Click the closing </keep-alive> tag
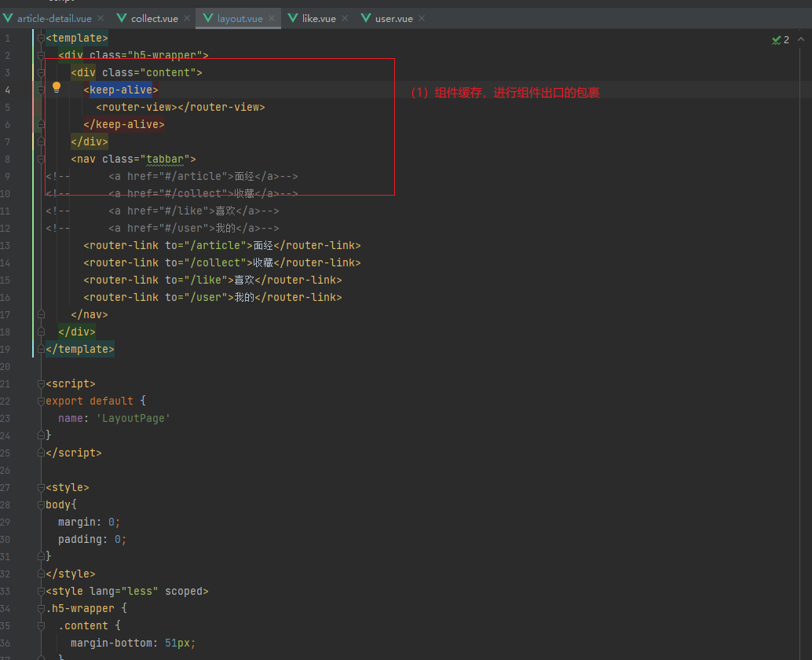812x660 pixels. (x=124, y=124)
